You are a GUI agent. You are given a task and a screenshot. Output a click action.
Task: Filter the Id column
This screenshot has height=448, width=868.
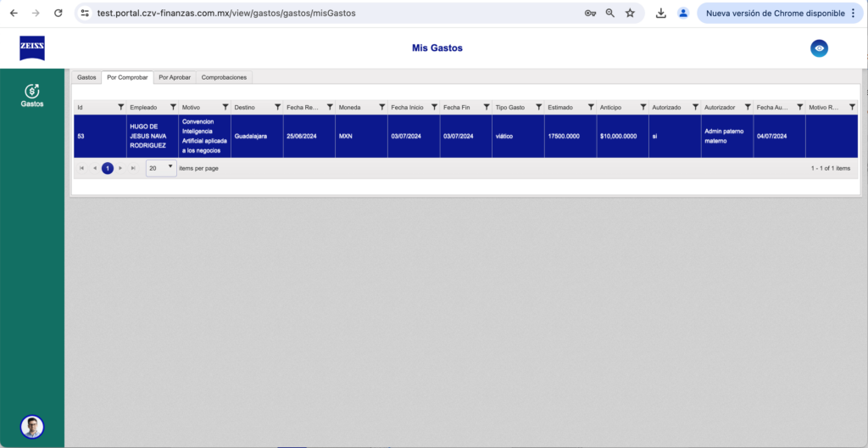tap(120, 107)
